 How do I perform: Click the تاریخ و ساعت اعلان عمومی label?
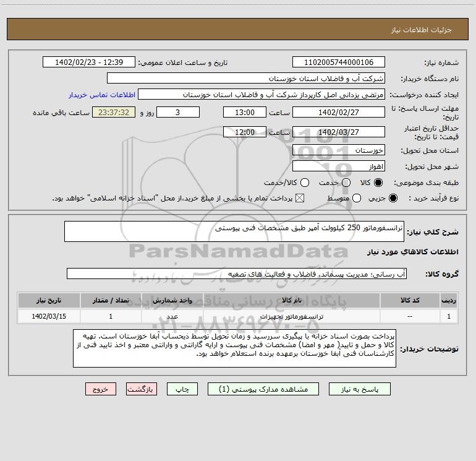[x=183, y=62]
